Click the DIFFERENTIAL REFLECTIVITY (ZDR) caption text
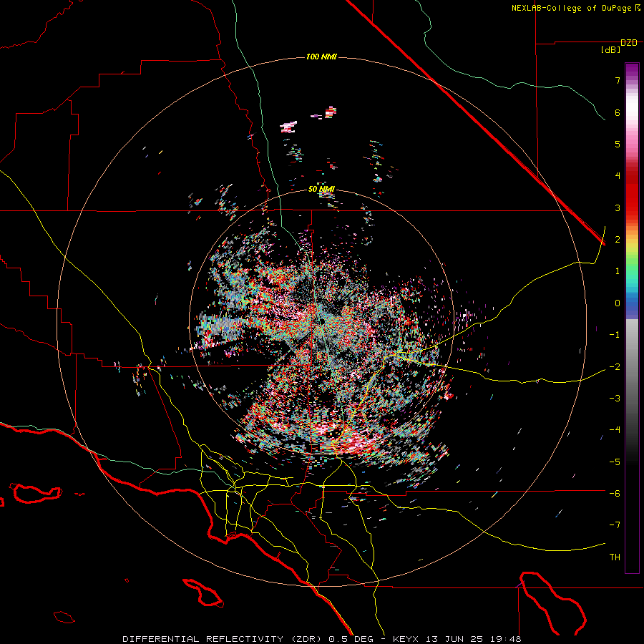The width and height of the screenshot is (644, 644). (224, 639)
